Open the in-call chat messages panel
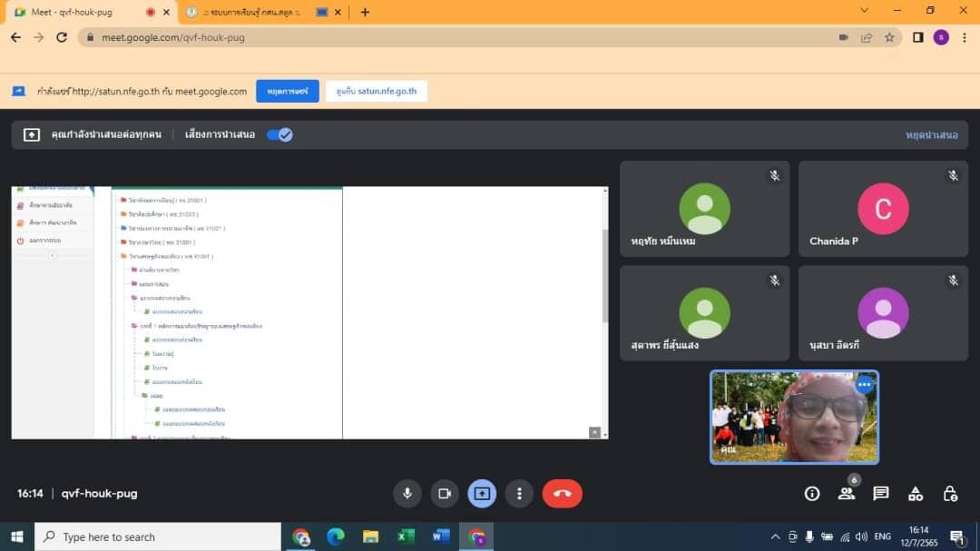980x551 pixels. (x=880, y=494)
